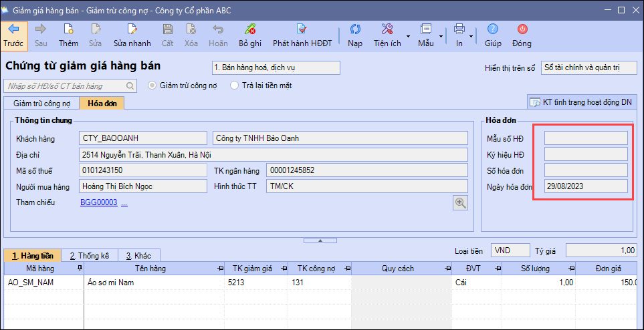Switch to the 2. Thống kê tab

tap(90, 256)
